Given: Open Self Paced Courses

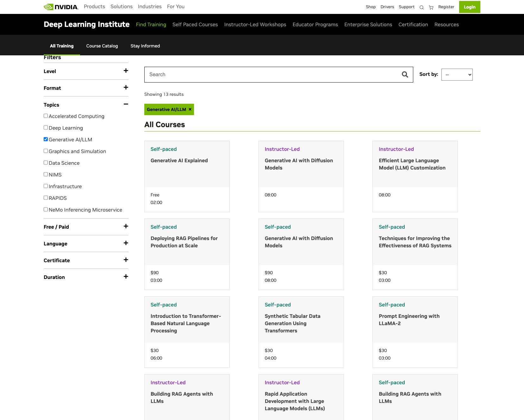Looking at the screenshot, I should coord(195,24).
